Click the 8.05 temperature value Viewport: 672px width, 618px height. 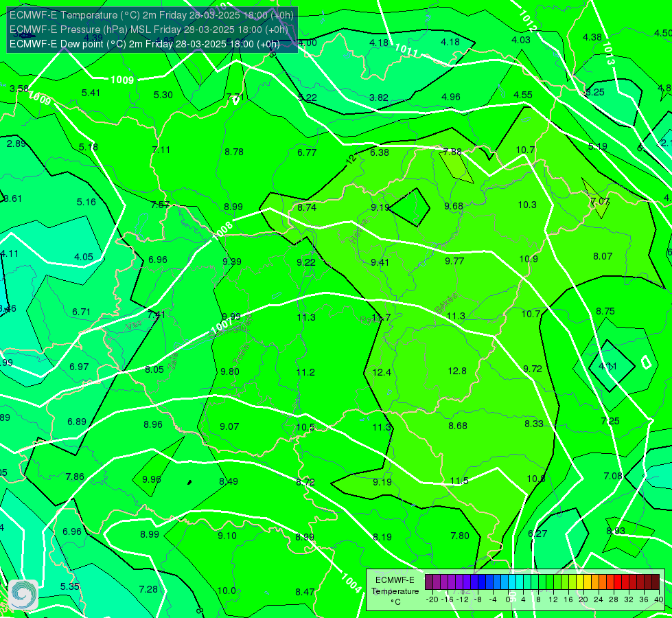[154, 369]
